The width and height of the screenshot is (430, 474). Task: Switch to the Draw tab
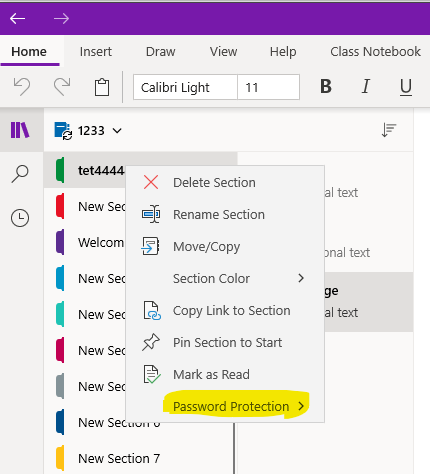coord(160,52)
